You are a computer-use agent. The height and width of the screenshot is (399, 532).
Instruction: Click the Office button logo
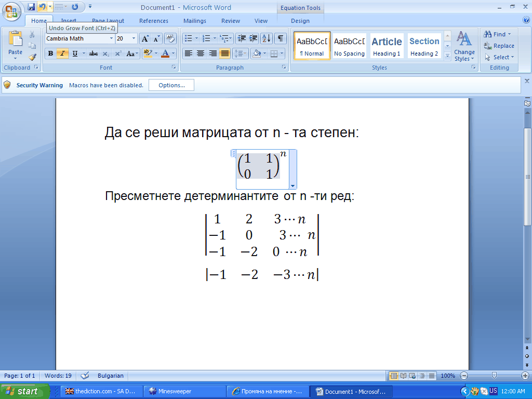click(x=11, y=11)
